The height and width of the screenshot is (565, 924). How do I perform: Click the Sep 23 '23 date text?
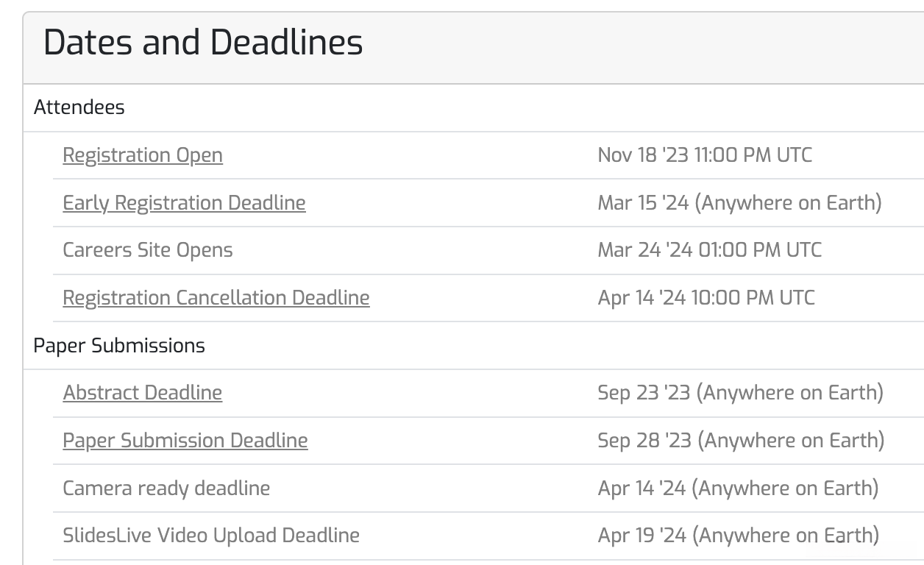tap(644, 393)
